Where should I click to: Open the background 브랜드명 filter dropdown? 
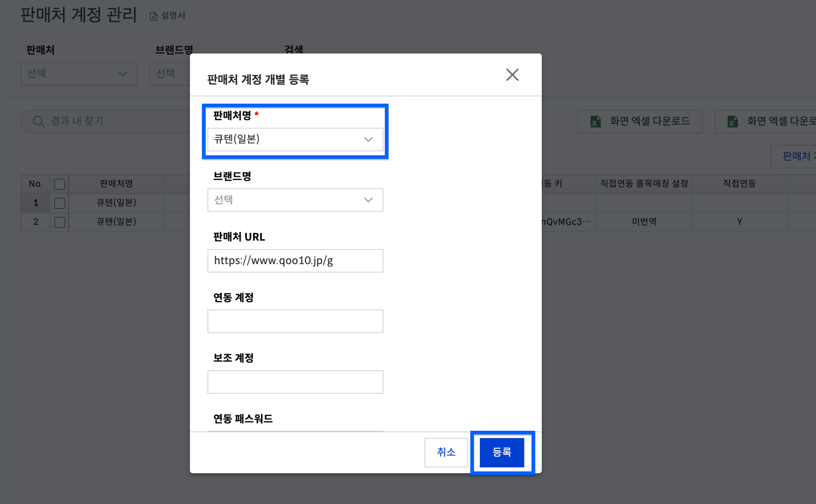tap(170, 74)
